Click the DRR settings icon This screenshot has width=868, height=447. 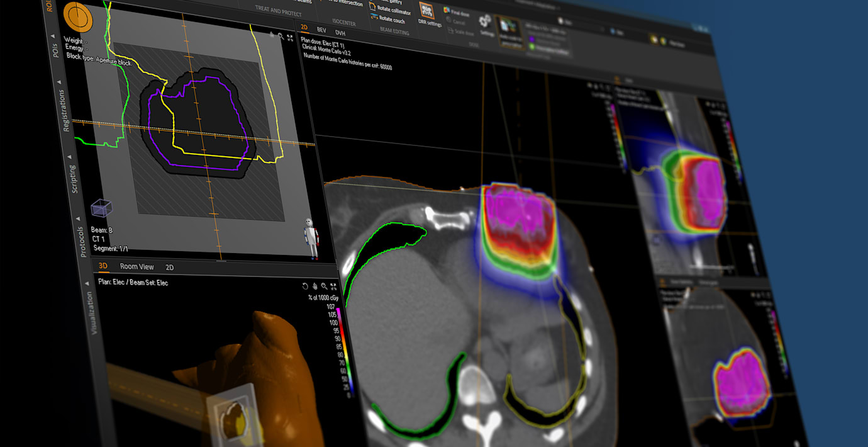[426, 11]
